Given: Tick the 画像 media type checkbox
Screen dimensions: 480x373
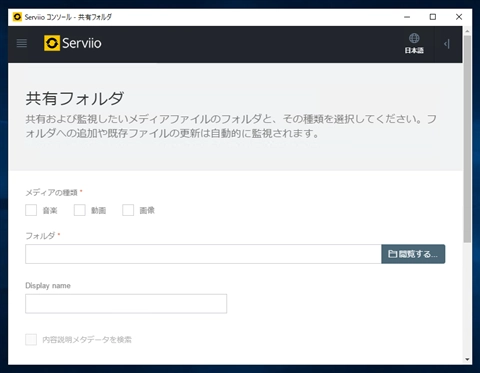Looking at the screenshot, I should click(128, 210).
